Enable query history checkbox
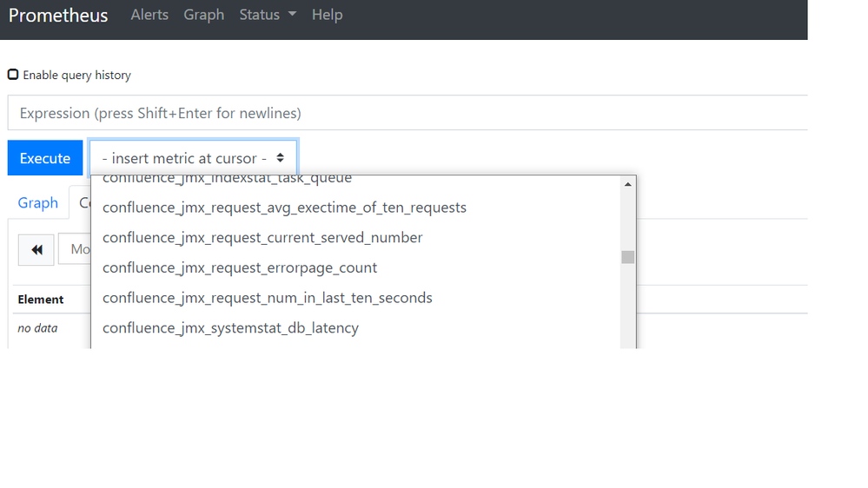The image size is (868, 488). click(x=13, y=74)
